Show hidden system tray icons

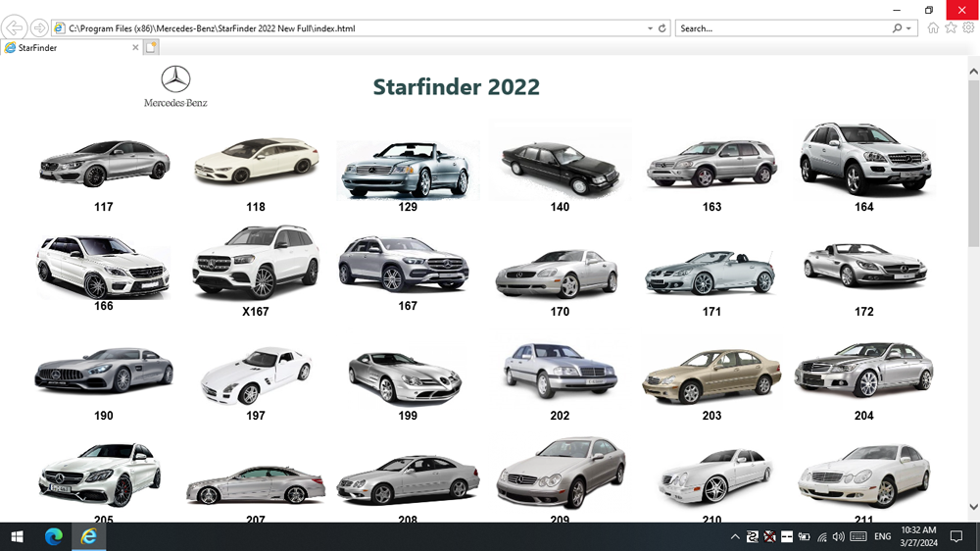point(735,536)
